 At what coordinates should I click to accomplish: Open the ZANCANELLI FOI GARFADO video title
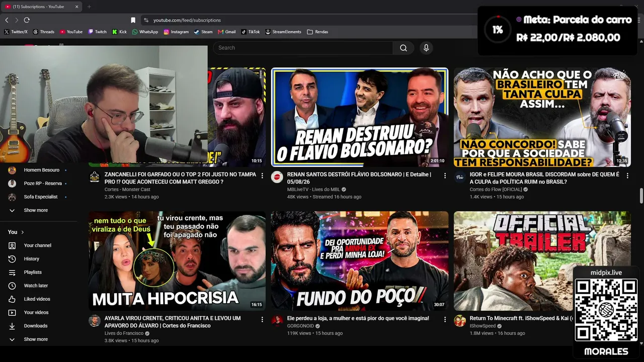click(180, 178)
